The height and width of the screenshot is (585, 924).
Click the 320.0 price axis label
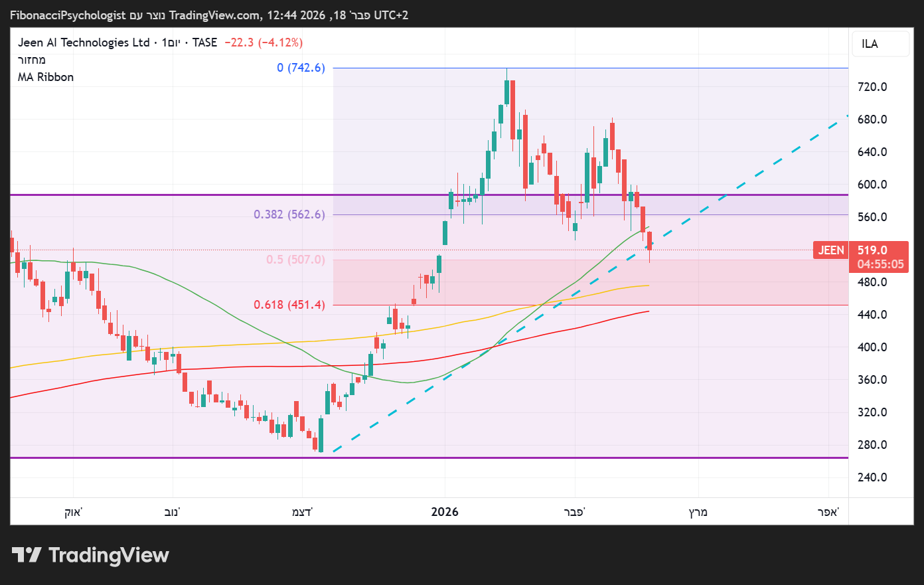(x=872, y=412)
